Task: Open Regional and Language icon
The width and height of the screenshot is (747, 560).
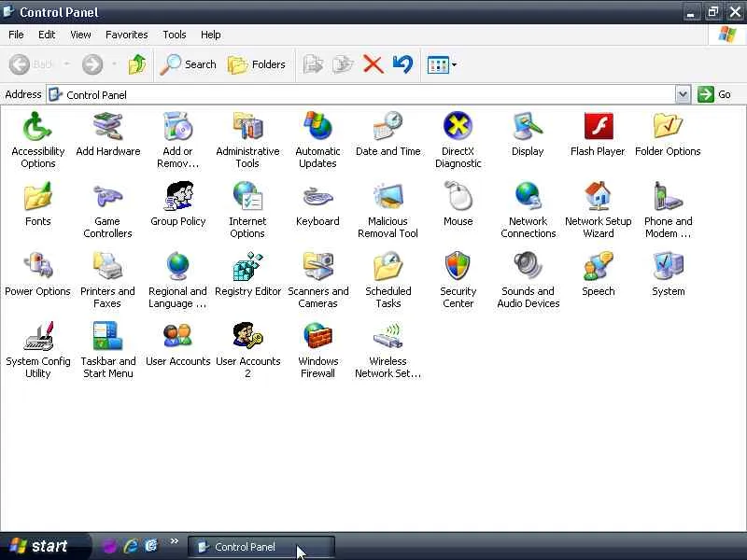Action: coord(177,266)
